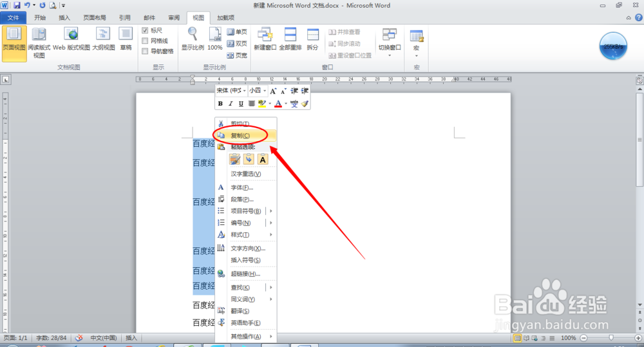Open Word Help question mark
The image size is (644, 347).
(x=639, y=17)
